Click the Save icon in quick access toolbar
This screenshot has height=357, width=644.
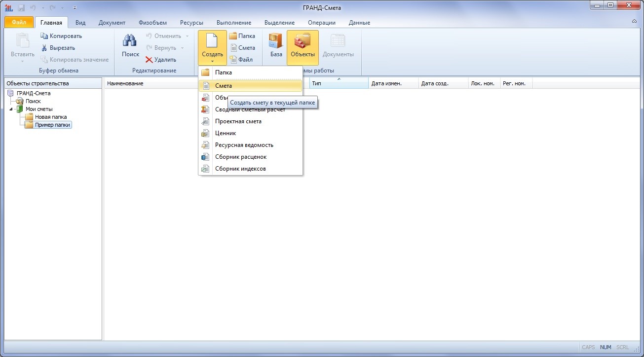point(21,8)
